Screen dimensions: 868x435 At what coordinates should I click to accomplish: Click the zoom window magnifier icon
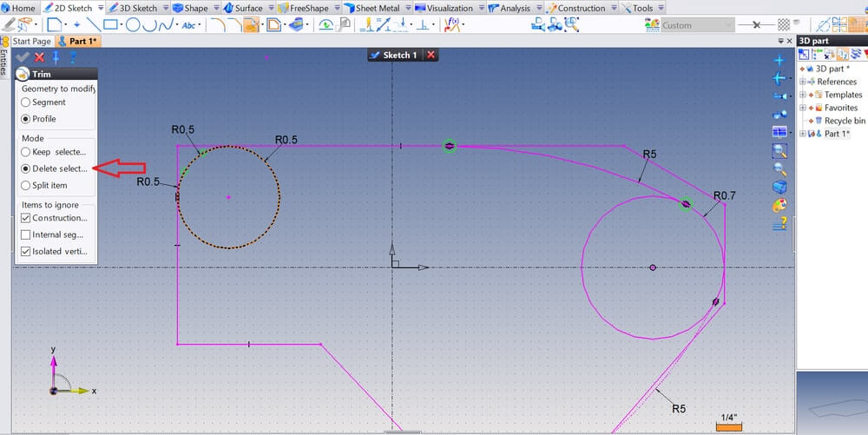(779, 150)
